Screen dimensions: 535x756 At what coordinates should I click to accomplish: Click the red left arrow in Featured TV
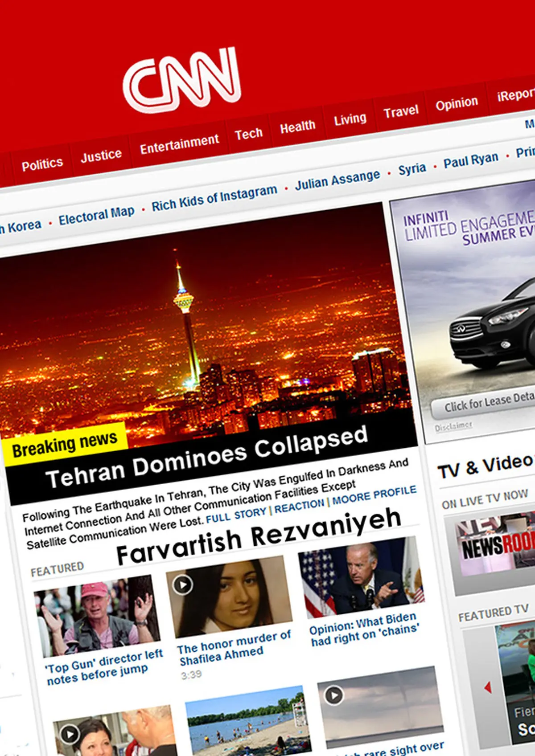pos(488,687)
